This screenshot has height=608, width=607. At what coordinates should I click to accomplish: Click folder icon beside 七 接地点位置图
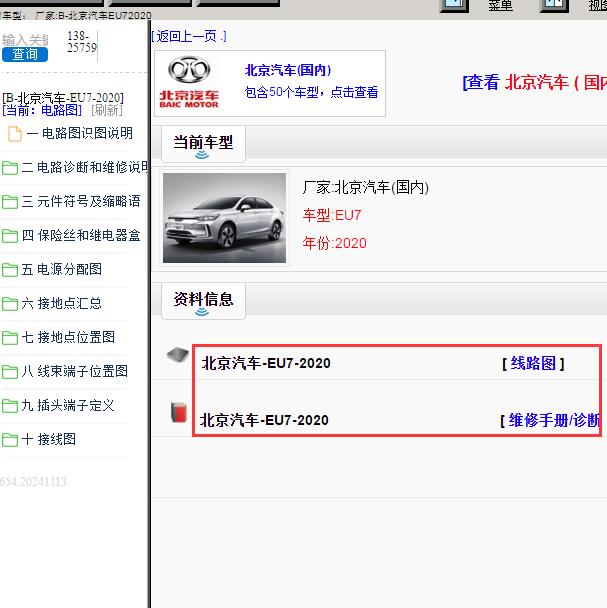pyautogui.click(x=10, y=338)
